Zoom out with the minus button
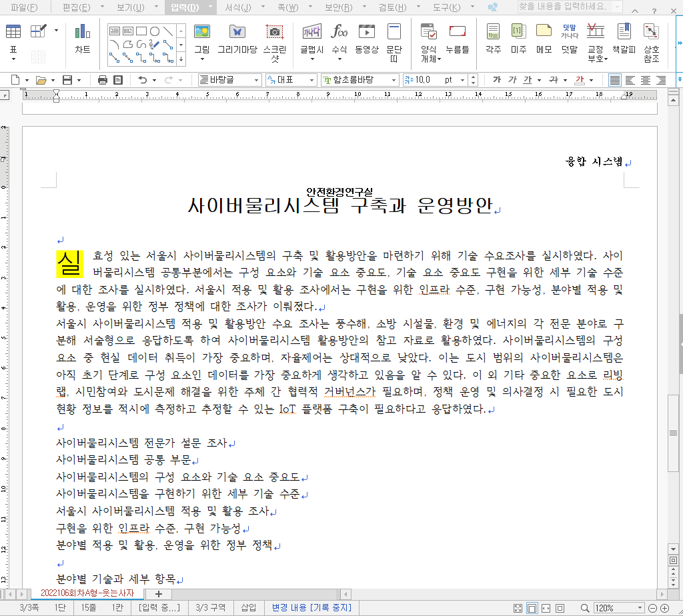The height and width of the screenshot is (616, 683). click(652, 608)
